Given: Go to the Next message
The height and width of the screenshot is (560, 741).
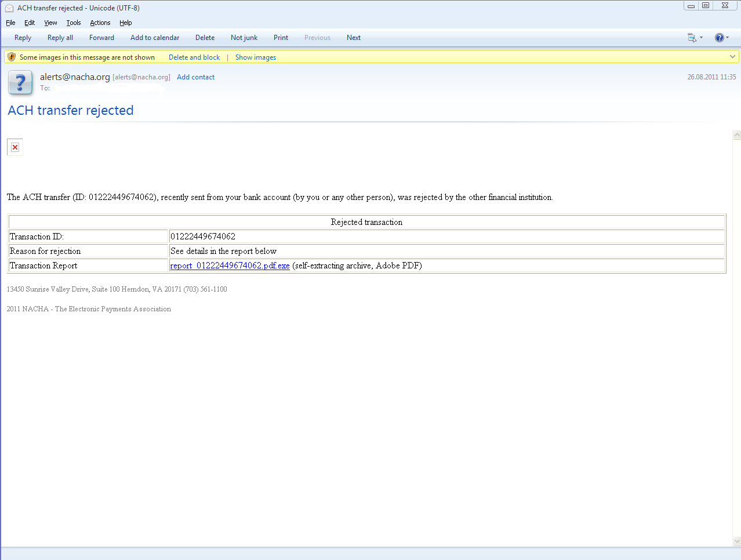Looking at the screenshot, I should click(354, 38).
